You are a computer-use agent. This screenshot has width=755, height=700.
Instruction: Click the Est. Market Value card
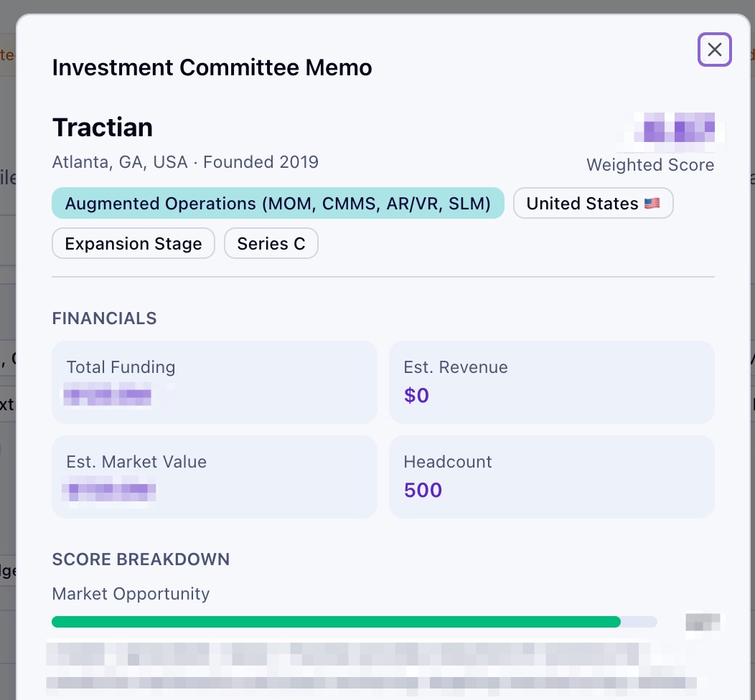coord(214,477)
